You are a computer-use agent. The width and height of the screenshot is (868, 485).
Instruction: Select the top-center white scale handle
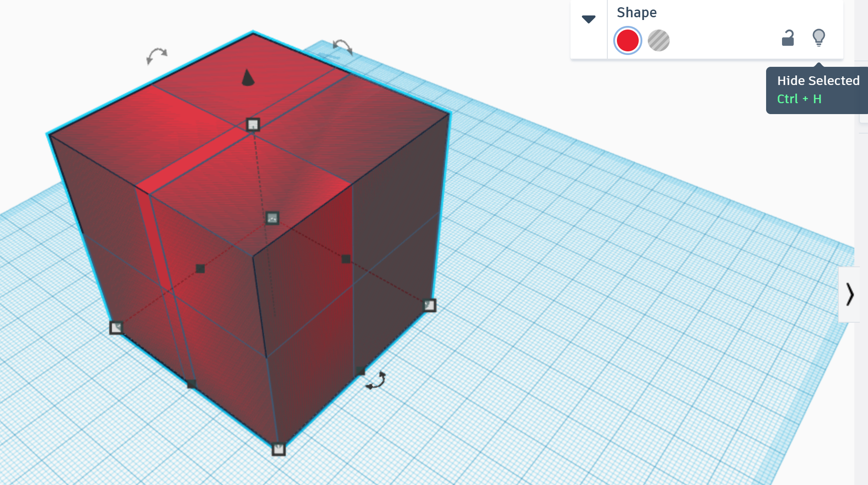click(252, 124)
